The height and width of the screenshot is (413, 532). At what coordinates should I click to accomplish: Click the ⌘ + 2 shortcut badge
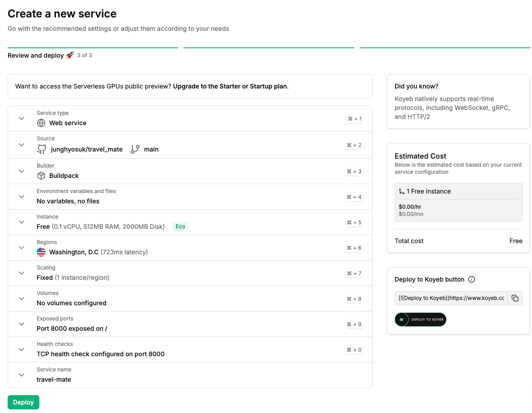click(354, 145)
